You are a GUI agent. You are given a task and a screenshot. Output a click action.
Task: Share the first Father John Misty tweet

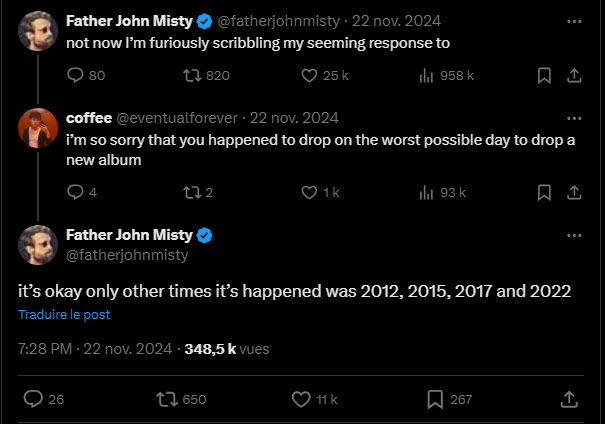pyautogui.click(x=574, y=75)
